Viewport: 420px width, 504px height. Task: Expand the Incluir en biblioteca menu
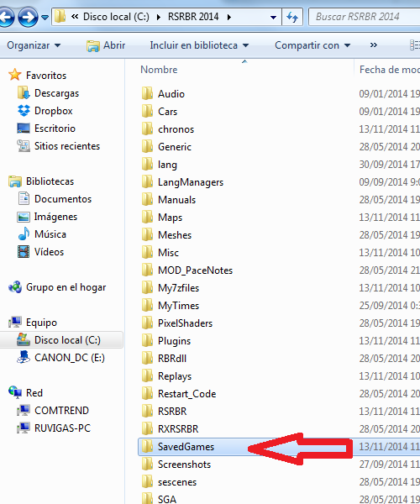pyautogui.click(x=199, y=45)
